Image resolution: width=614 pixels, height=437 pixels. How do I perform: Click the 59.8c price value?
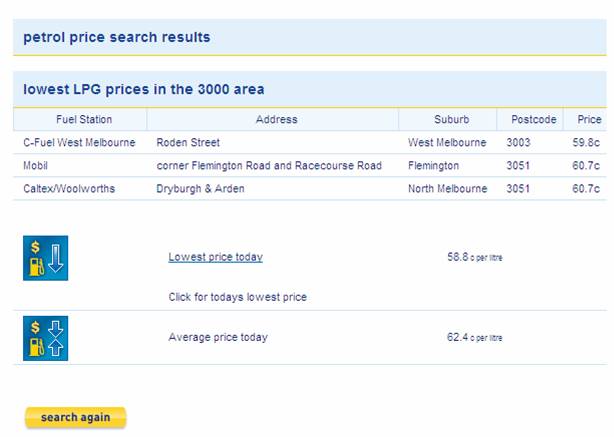pyautogui.click(x=586, y=143)
